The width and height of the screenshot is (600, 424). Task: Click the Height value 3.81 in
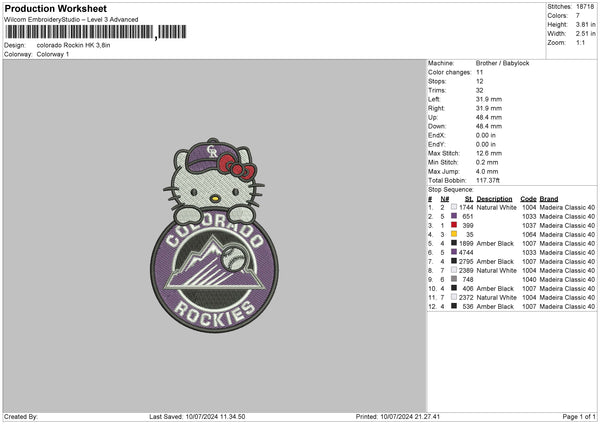(x=585, y=24)
